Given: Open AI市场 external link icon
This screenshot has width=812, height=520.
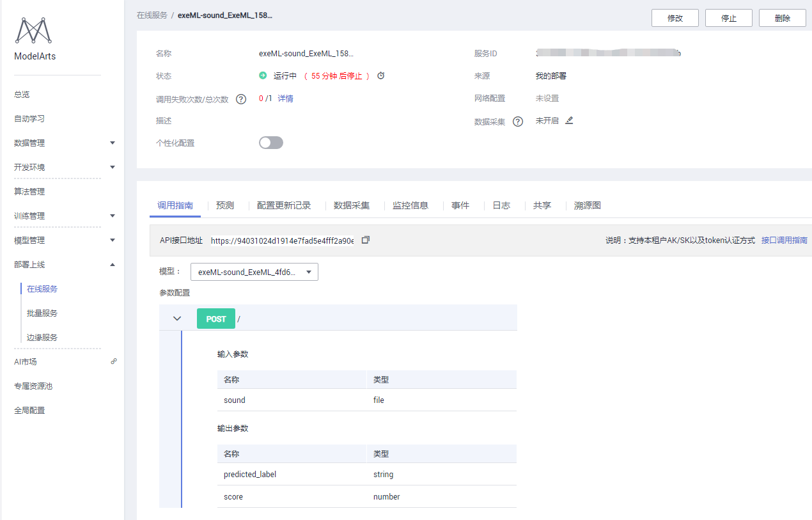Looking at the screenshot, I should point(113,361).
